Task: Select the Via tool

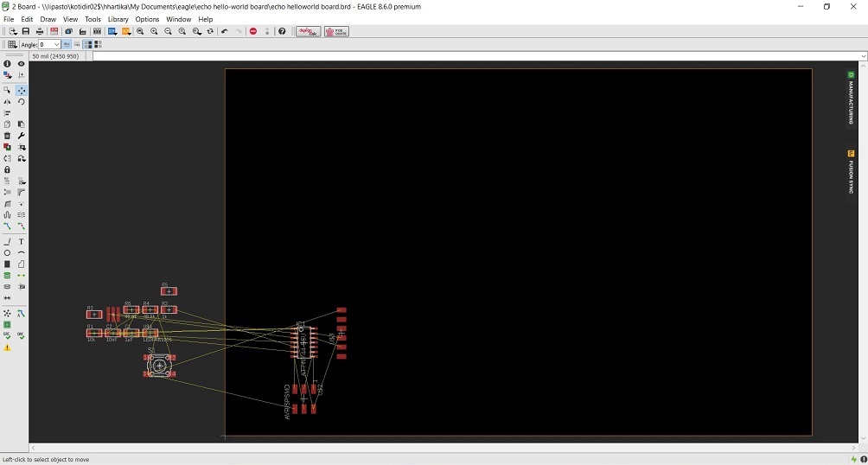Action: (7, 276)
